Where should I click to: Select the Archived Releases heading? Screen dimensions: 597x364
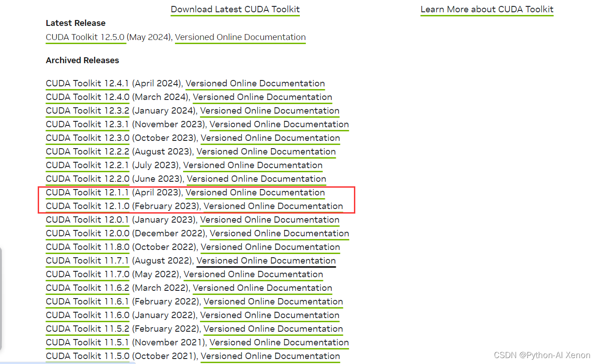point(82,60)
